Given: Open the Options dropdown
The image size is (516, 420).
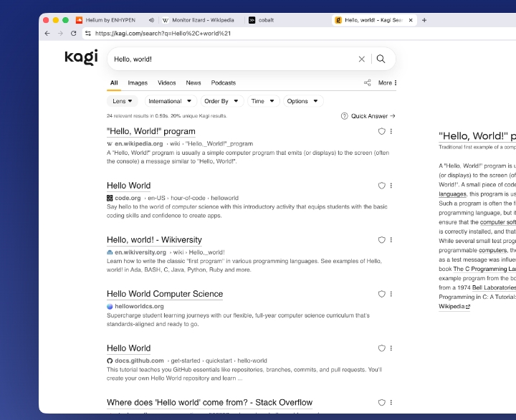Looking at the screenshot, I should tap(303, 101).
